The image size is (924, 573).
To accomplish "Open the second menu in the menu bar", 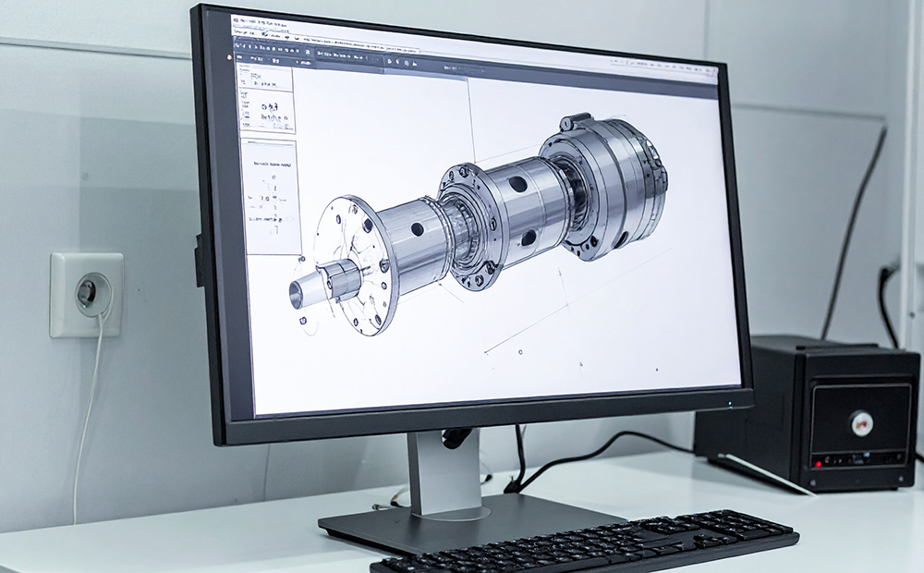I will click(x=251, y=32).
